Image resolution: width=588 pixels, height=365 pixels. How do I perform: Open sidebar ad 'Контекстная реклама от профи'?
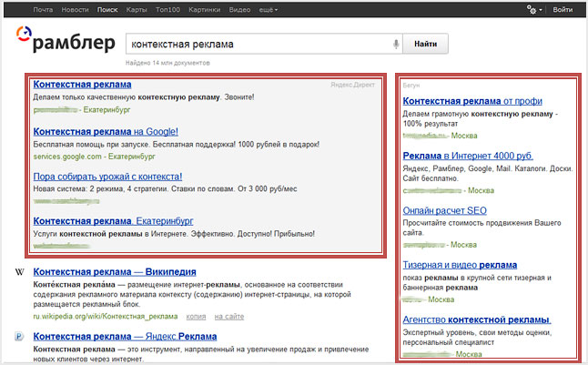472,101
